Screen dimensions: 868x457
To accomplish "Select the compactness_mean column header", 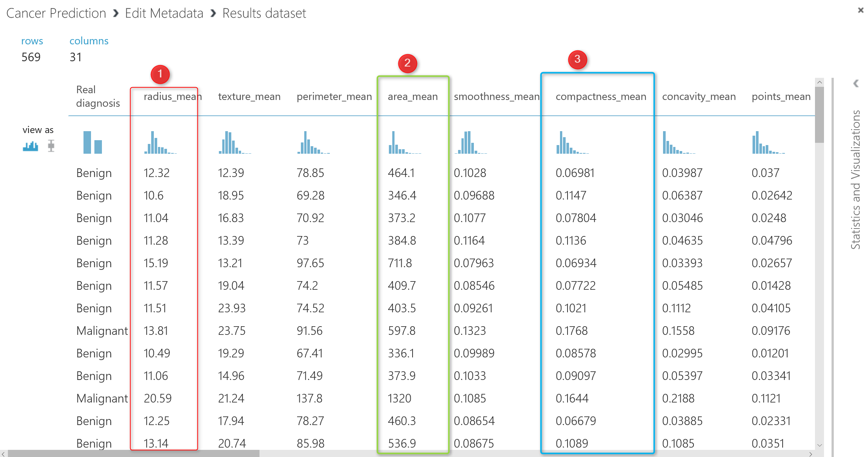I will pyautogui.click(x=601, y=97).
